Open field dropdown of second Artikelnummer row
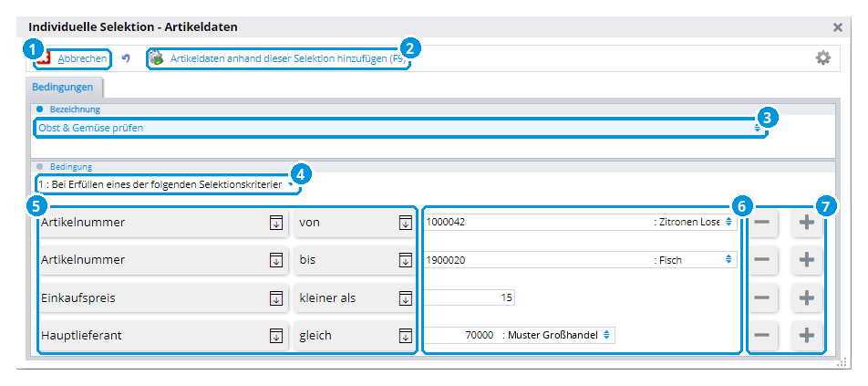Image resolution: width=868 pixels, height=386 pixels. coord(275,260)
